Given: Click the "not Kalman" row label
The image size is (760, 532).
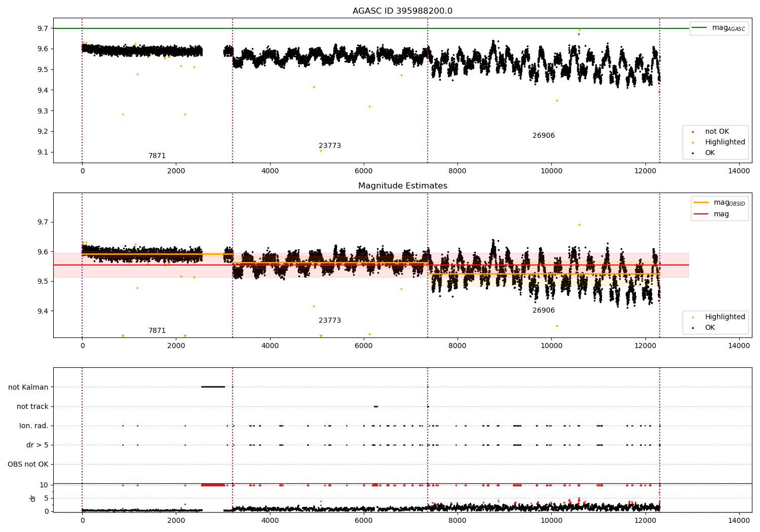Looking at the screenshot, I should pyautogui.click(x=28, y=387).
